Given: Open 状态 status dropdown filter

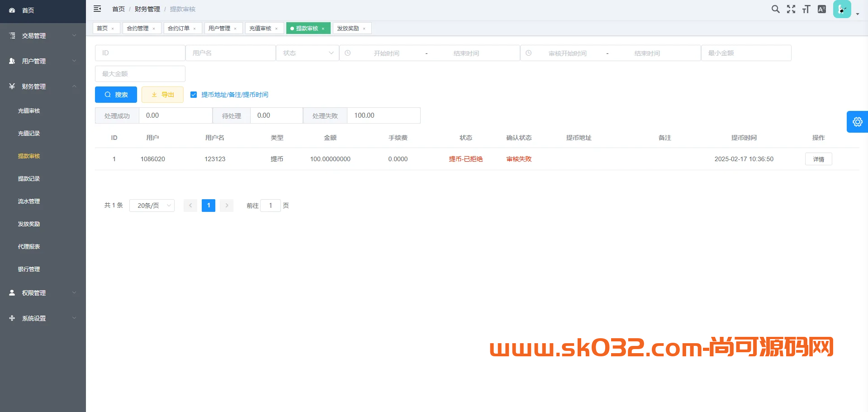Looking at the screenshot, I should [x=307, y=53].
